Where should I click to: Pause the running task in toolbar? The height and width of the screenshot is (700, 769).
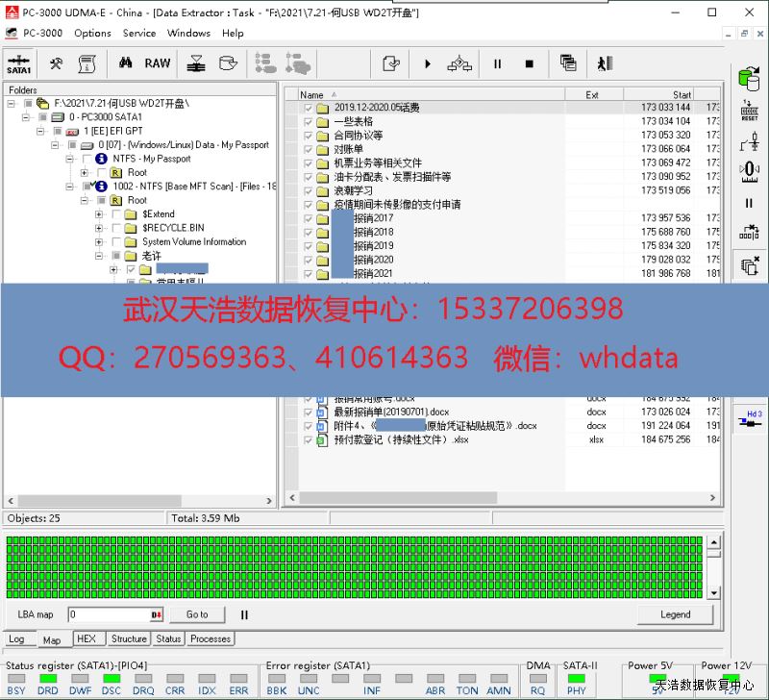click(x=497, y=64)
